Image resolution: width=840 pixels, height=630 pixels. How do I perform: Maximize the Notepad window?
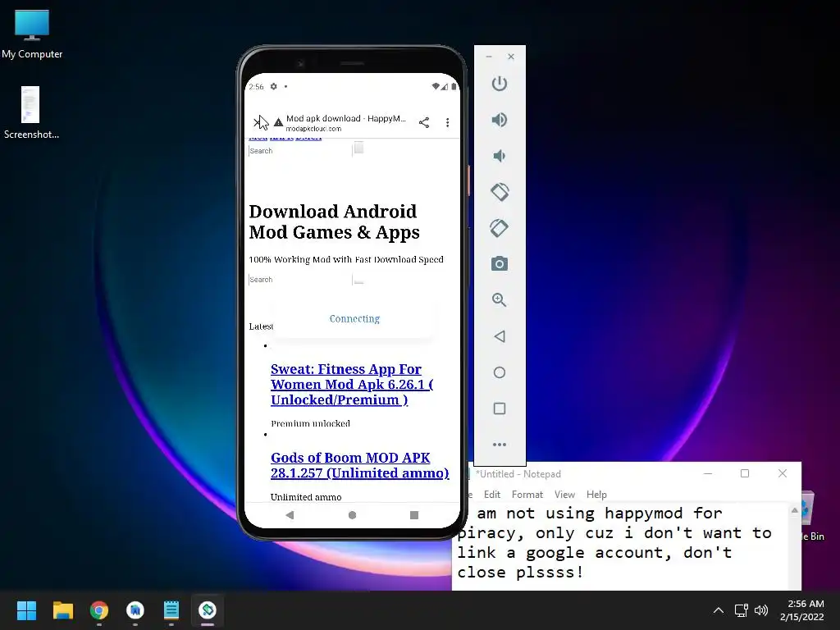(745, 473)
